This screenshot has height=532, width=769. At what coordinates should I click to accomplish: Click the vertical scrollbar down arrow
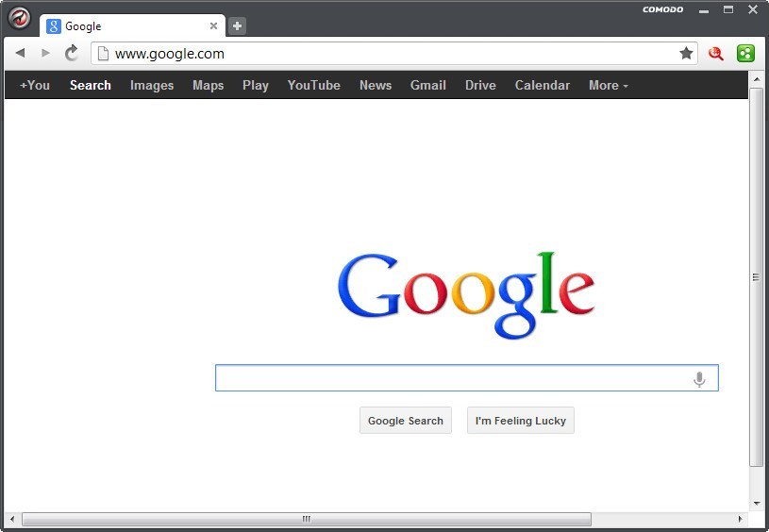click(x=756, y=503)
